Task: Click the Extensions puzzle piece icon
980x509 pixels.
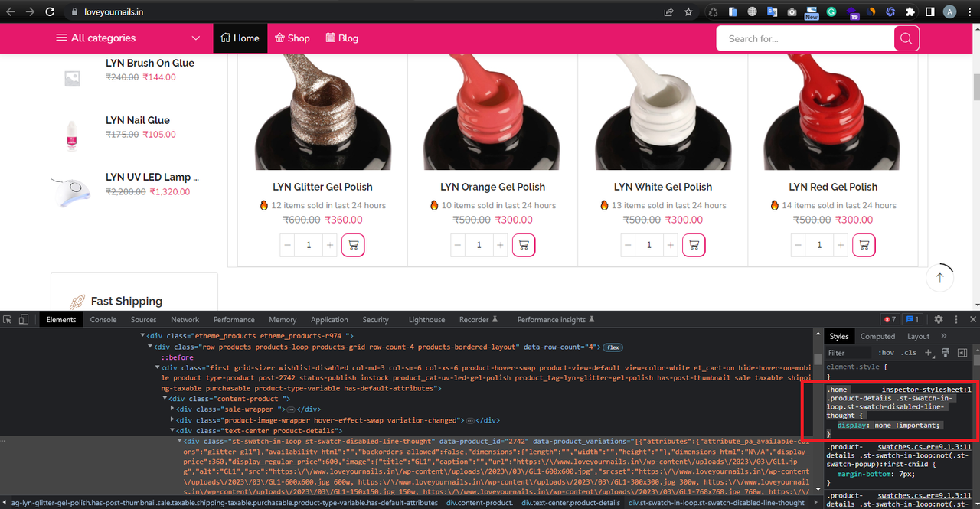Action: [x=910, y=12]
